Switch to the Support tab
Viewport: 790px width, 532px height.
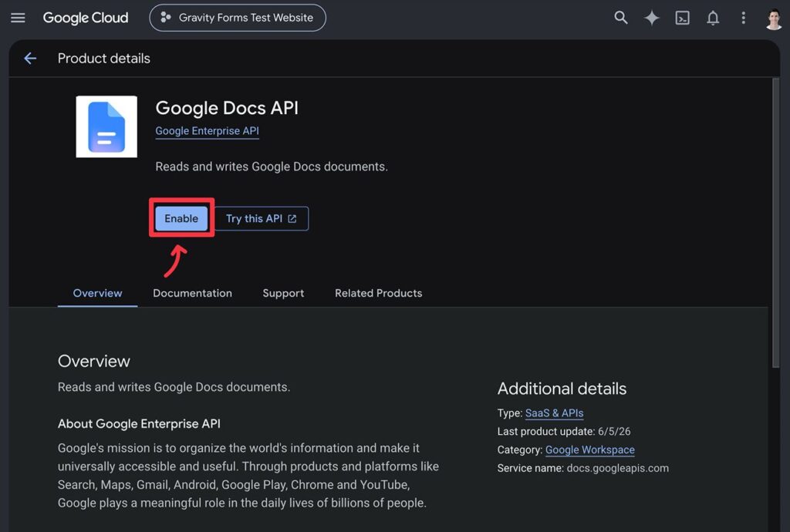pyautogui.click(x=283, y=293)
